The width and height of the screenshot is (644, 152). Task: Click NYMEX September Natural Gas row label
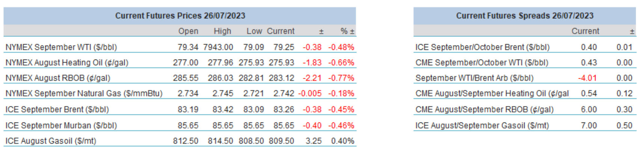(x=84, y=93)
